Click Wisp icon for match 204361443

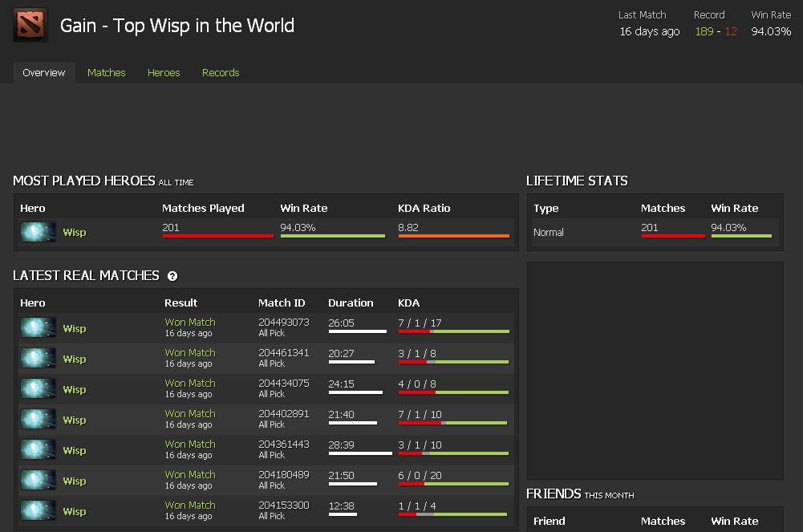pyautogui.click(x=38, y=450)
